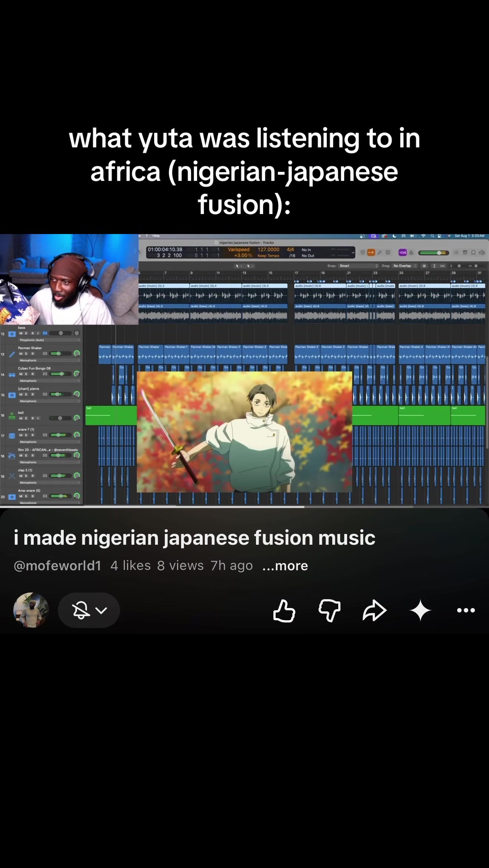This screenshot has width=489, height=868.
Task: Click Keep Tempo in the LCD
Action: 268,256
